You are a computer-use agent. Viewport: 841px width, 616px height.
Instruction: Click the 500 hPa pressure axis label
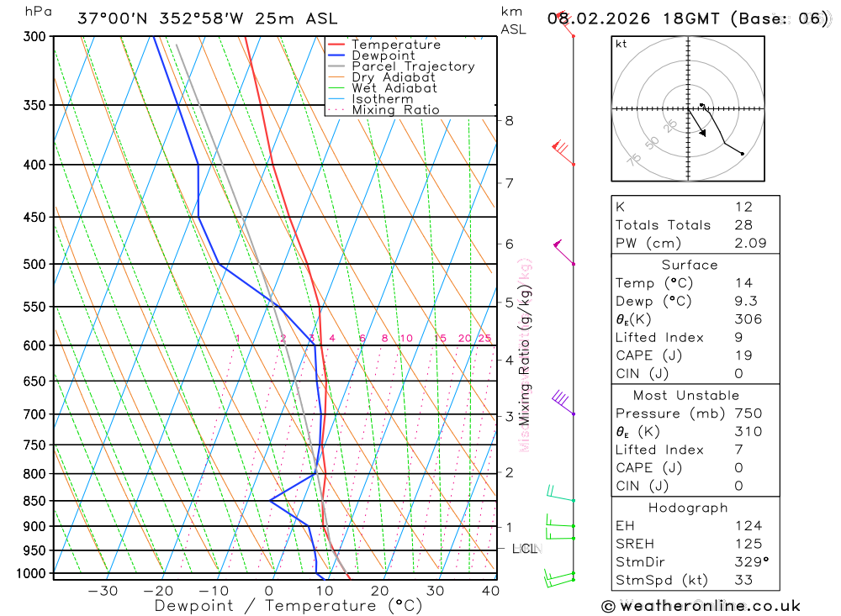click(34, 265)
